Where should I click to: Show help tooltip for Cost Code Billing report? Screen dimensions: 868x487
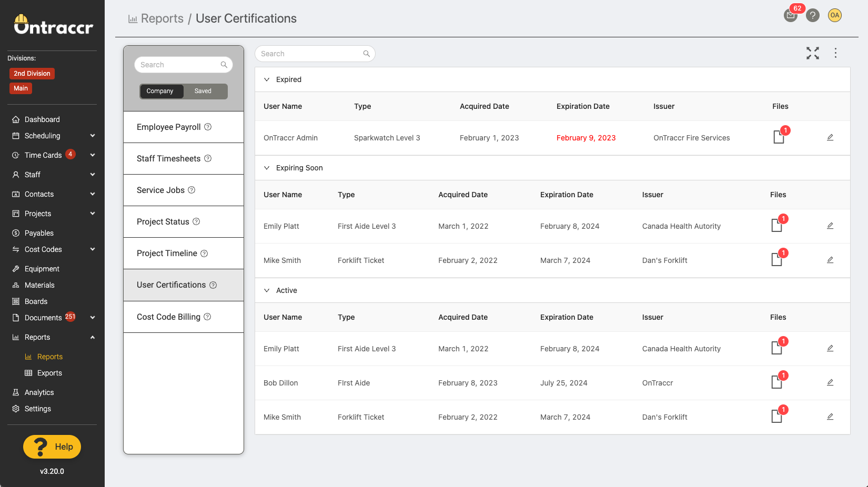(x=207, y=317)
